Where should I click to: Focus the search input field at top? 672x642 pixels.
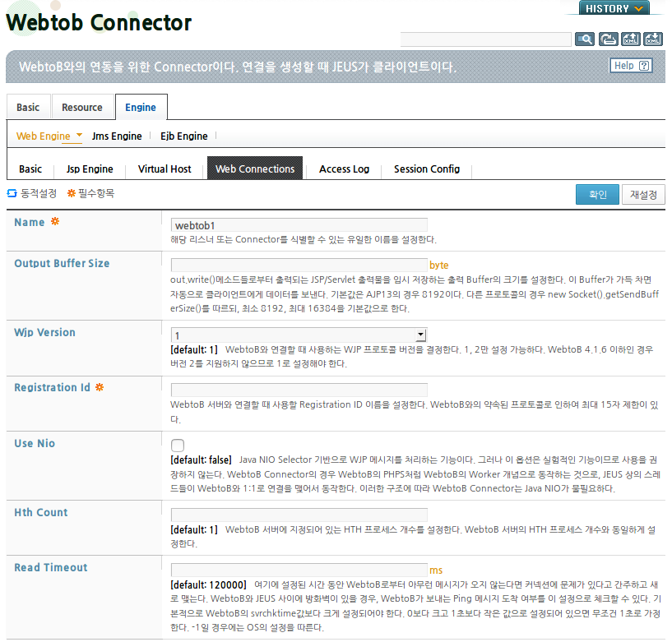point(485,39)
